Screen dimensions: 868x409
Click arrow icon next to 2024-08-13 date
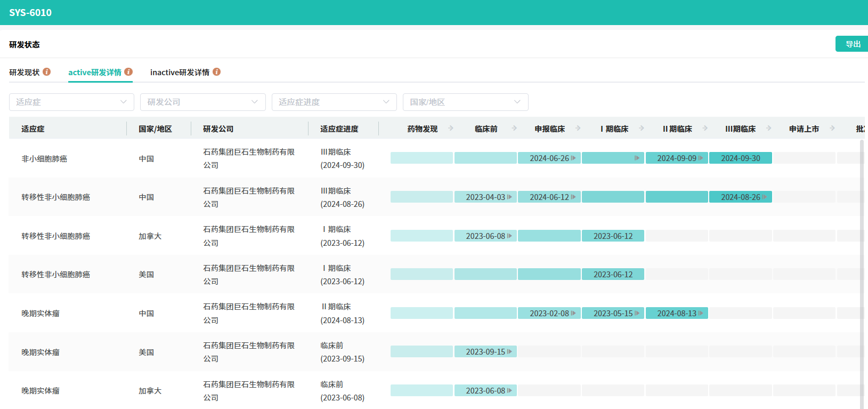[701, 314]
